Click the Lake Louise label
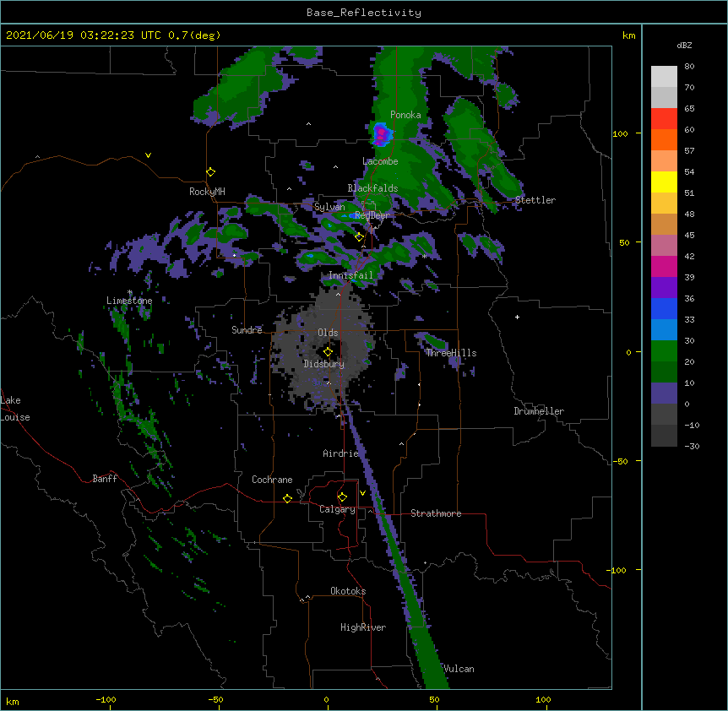 point(15,409)
